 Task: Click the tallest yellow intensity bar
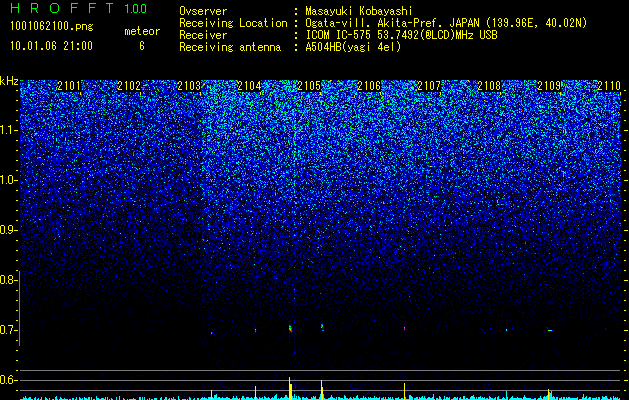coord(290,387)
